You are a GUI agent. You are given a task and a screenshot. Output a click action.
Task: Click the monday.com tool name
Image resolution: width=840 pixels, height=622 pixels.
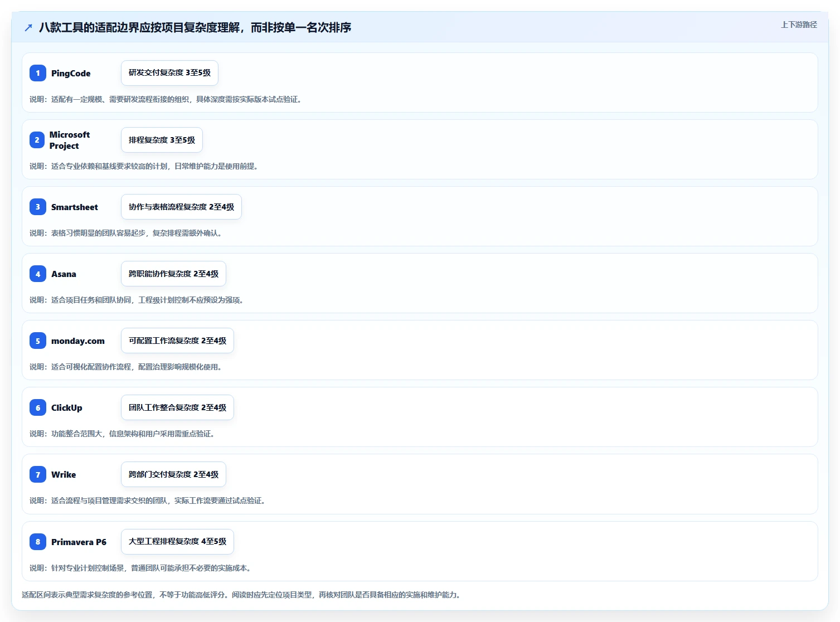coord(78,341)
